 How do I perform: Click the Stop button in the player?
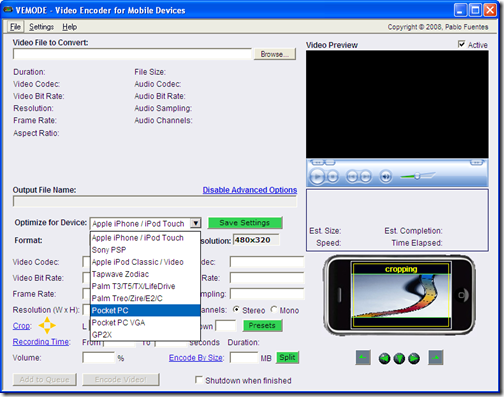(x=333, y=176)
